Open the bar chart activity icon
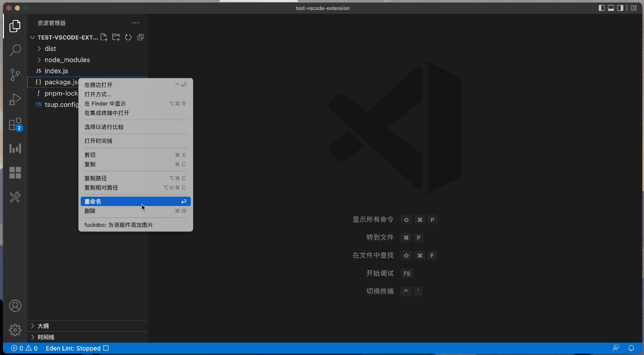Image resolution: width=644 pixels, height=355 pixels. click(15, 148)
